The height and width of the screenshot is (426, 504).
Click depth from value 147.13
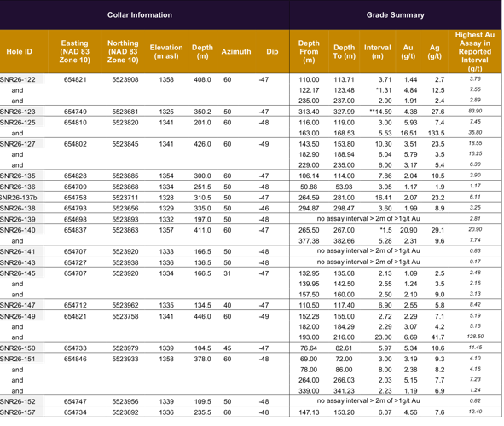point(309,412)
